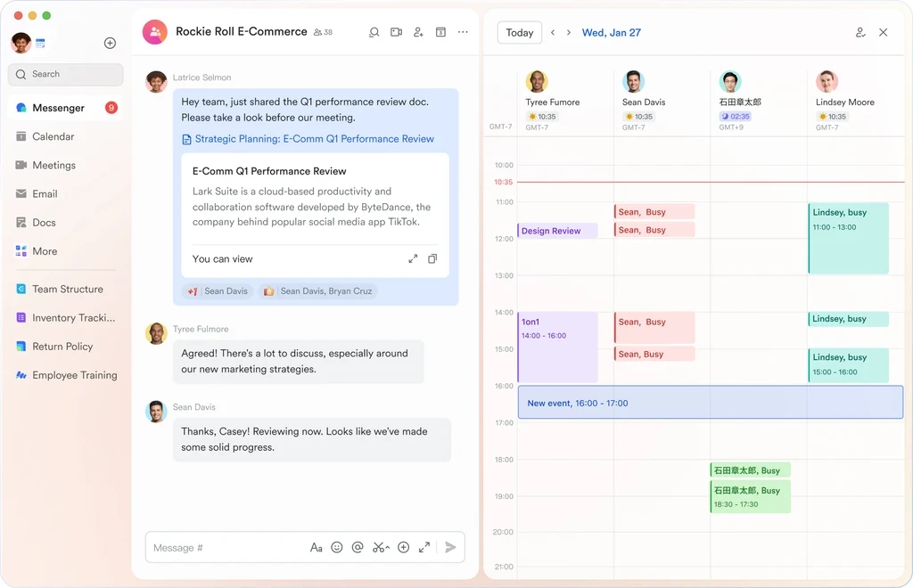The width and height of the screenshot is (913, 588).
Task: Copy the E-Comm Q1 Performance Review card
Action: 433,257
